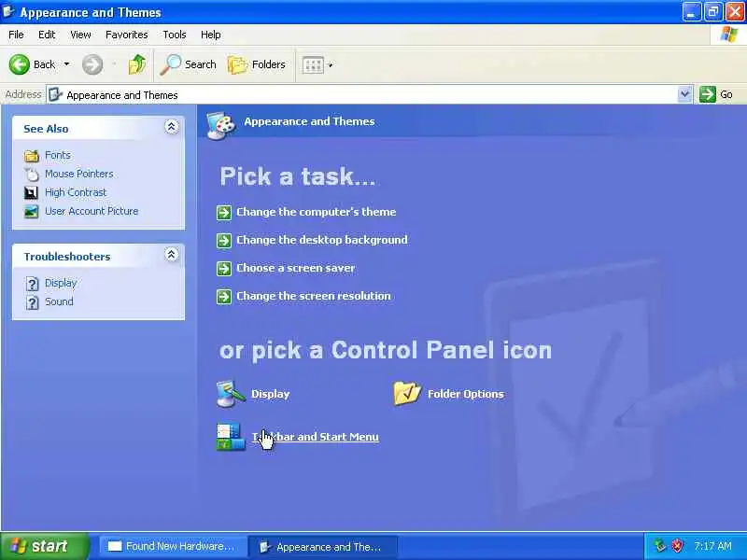Select Change the desktop background task
Viewport: 747px width, 560px height.
tap(322, 240)
